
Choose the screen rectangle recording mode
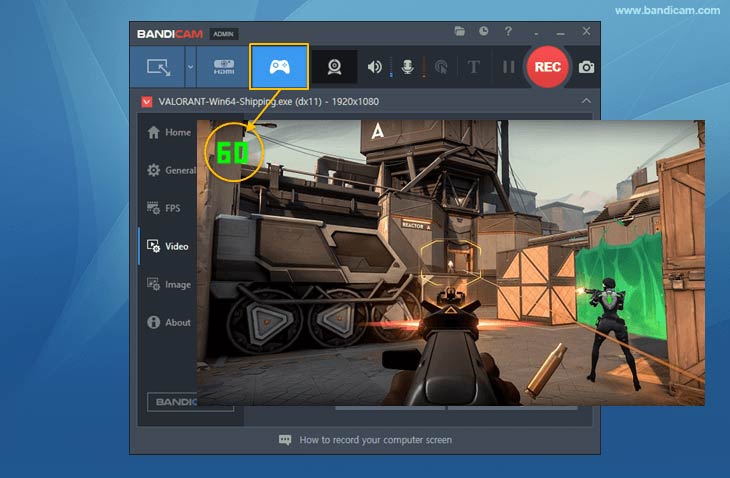[x=159, y=67]
